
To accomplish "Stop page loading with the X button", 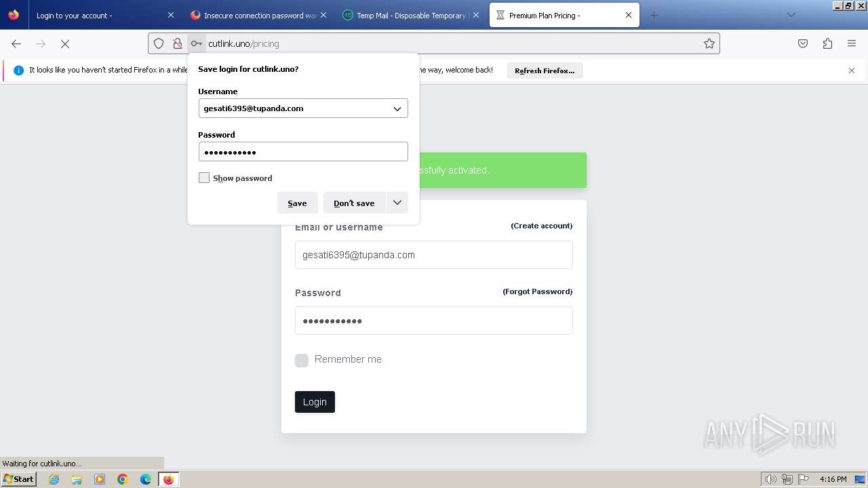I will click(x=65, y=43).
